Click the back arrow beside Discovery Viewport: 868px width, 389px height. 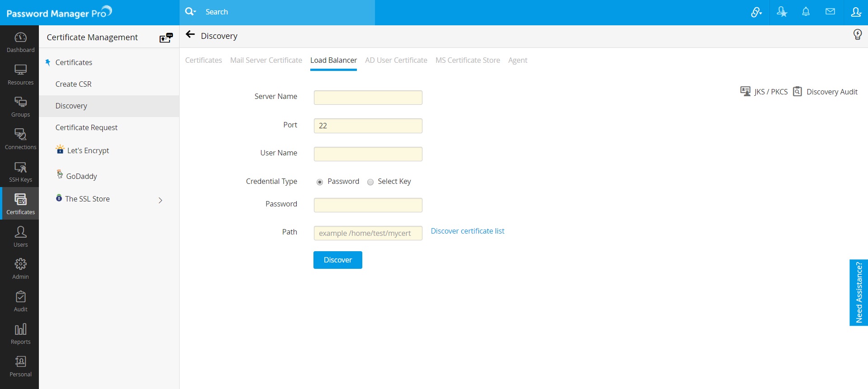click(190, 34)
